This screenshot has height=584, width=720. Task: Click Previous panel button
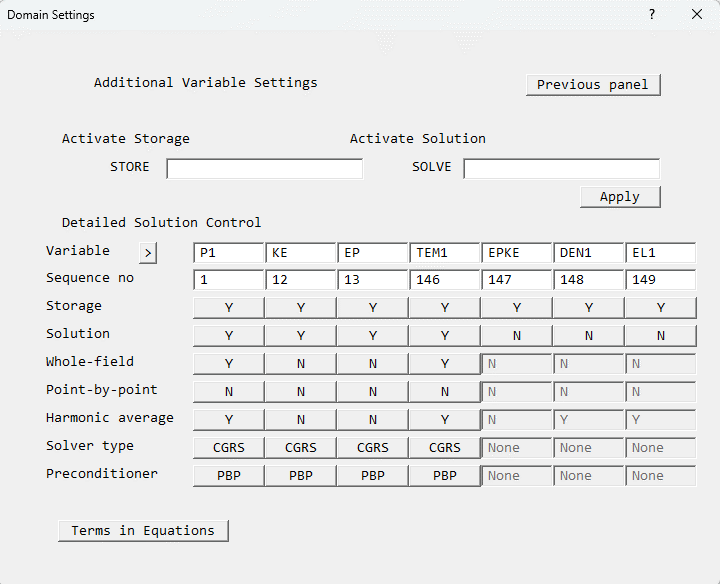point(593,85)
